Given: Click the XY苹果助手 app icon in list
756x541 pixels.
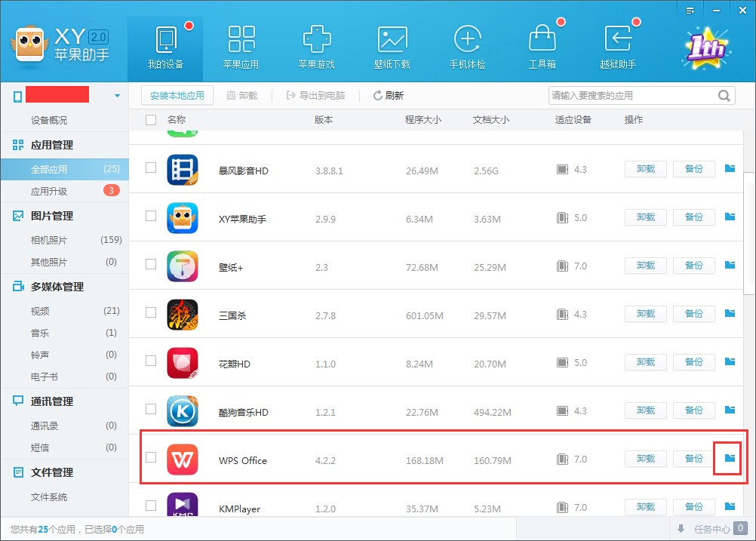Looking at the screenshot, I should tap(183, 218).
